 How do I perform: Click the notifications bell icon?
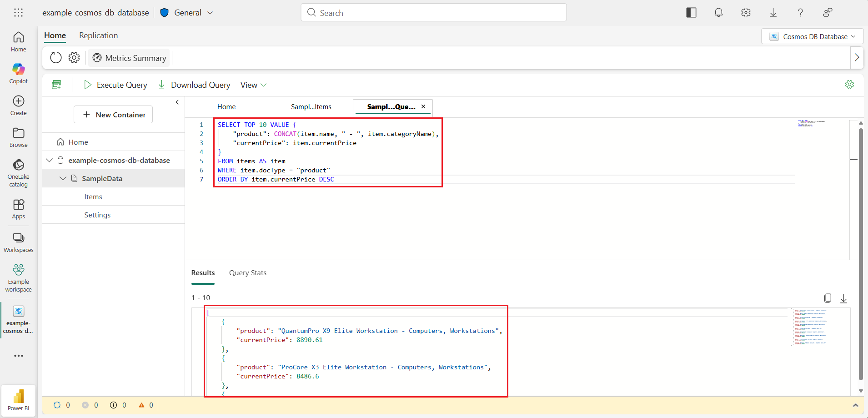click(x=718, y=13)
